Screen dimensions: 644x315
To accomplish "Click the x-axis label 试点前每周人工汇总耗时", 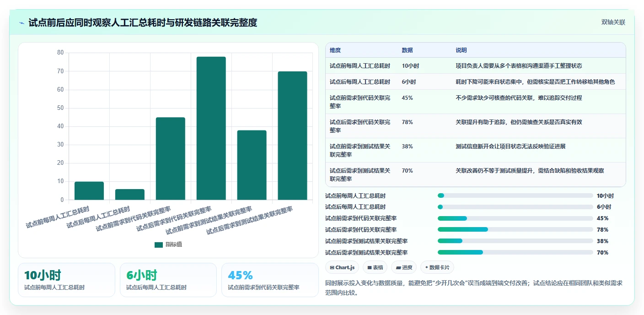I will click(58, 217).
